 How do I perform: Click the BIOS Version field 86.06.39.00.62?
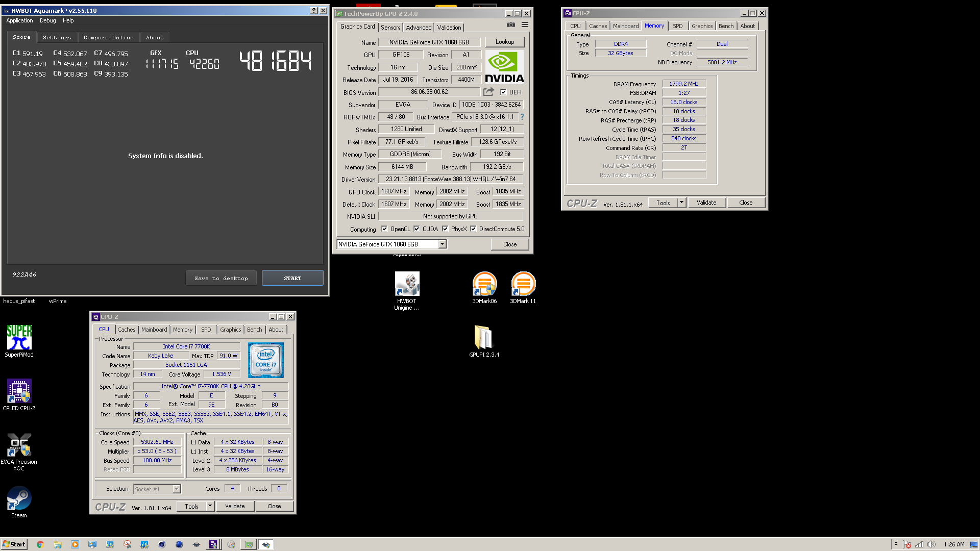pos(429,92)
